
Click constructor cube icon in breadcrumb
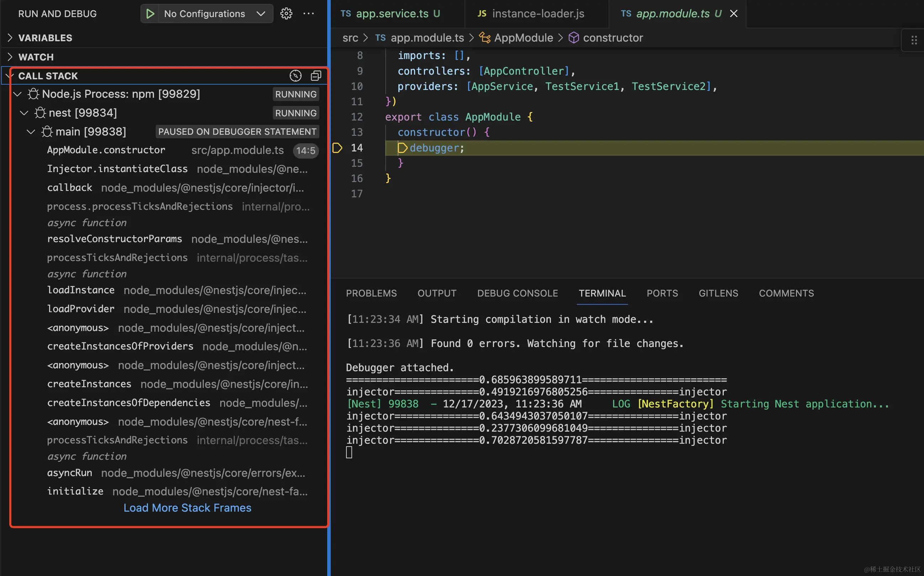(573, 38)
